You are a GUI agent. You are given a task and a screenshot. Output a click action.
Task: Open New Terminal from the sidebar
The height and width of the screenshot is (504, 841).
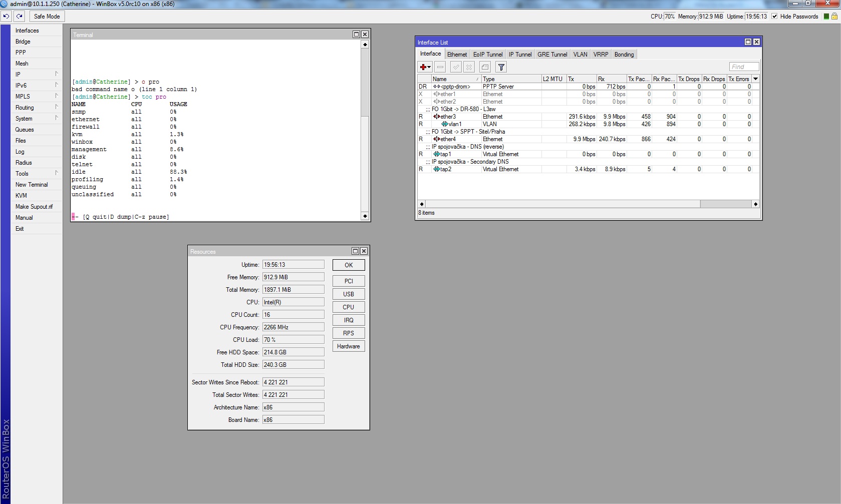[x=37, y=185]
